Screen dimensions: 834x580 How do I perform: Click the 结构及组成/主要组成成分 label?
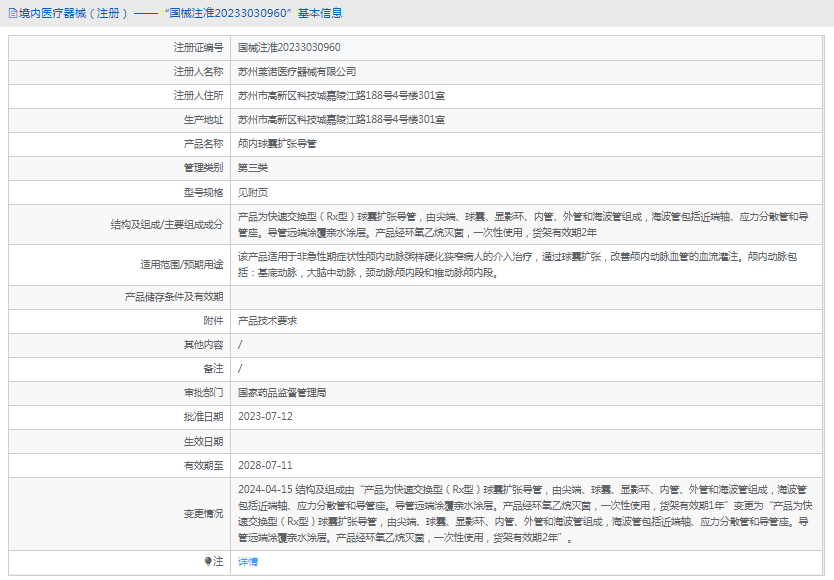pos(167,225)
